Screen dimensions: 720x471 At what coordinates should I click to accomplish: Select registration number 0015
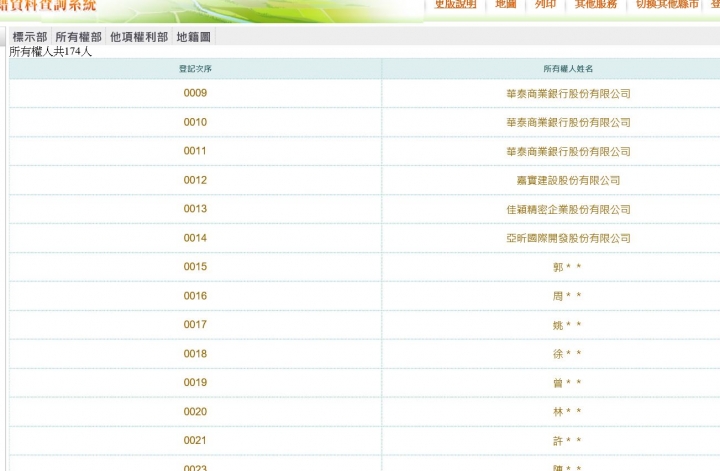point(195,267)
